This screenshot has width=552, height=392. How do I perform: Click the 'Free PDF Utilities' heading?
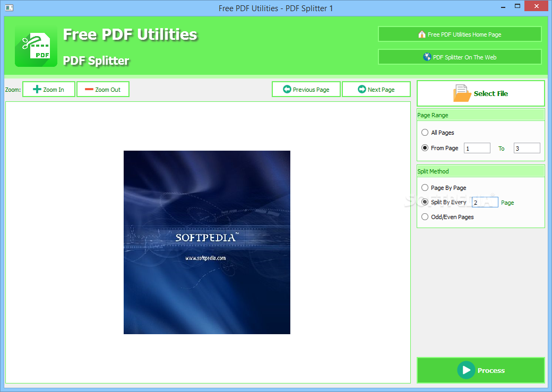pos(130,34)
